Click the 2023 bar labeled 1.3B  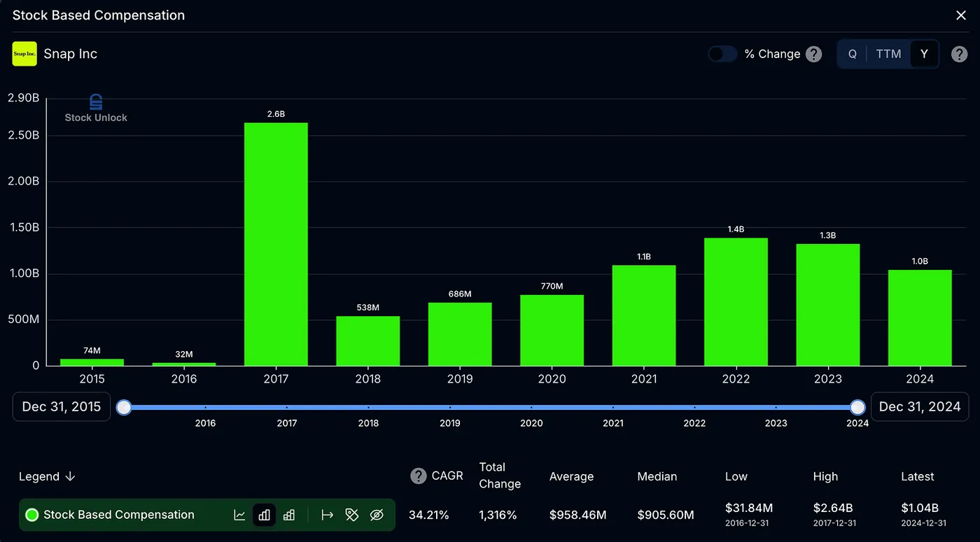pyautogui.click(x=828, y=305)
